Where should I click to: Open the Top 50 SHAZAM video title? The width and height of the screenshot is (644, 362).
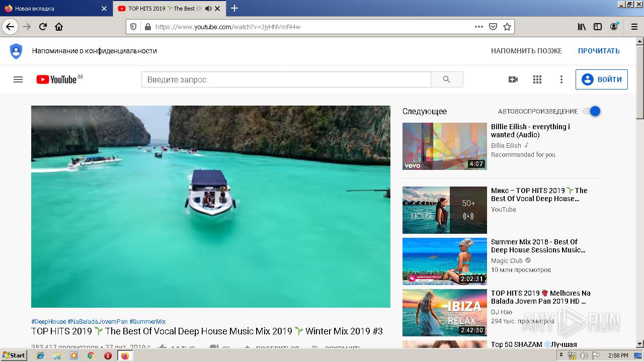[x=534, y=344]
